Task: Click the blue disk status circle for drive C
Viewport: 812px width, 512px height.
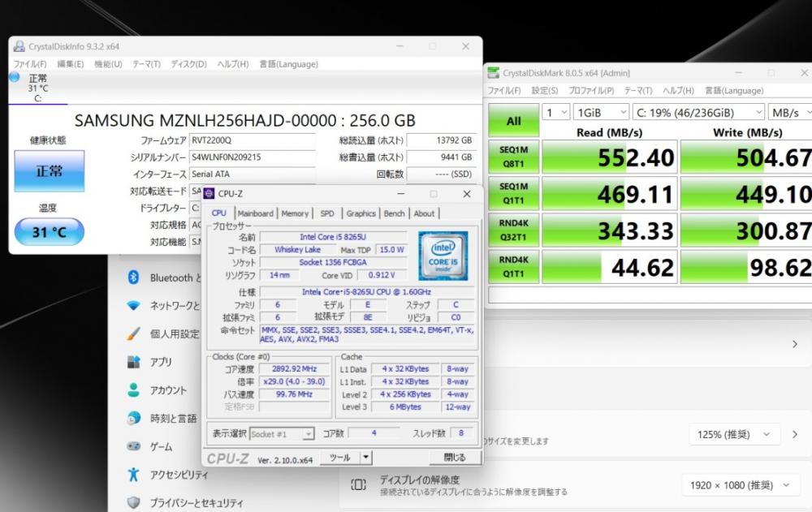Action: coord(15,77)
